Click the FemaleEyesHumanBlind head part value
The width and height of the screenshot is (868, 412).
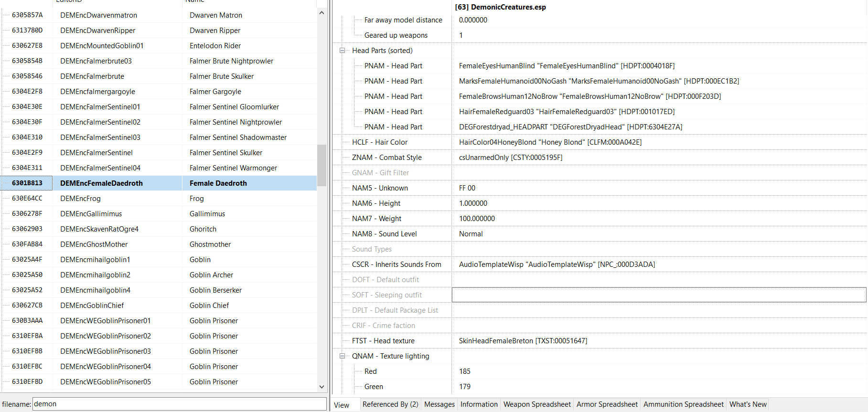coord(567,66)
